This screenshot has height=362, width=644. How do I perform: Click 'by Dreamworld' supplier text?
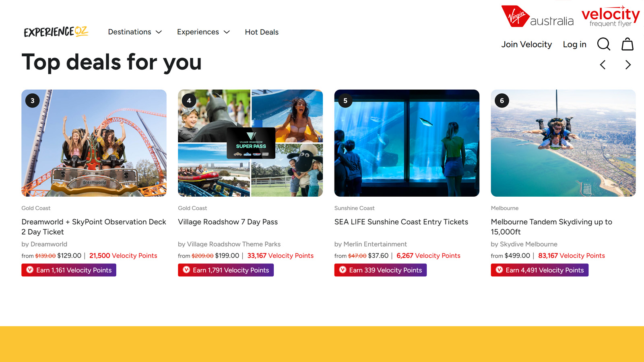tap(44, 244)
